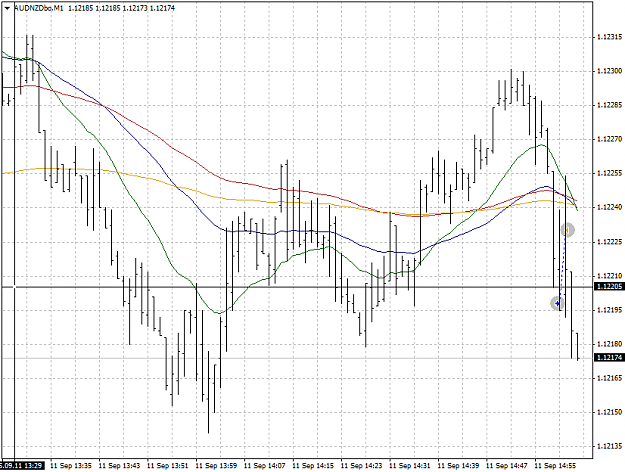Click the 11 Sep 13:59 time label
Viewport: 625px width, 472px height.
coord(216,465)
